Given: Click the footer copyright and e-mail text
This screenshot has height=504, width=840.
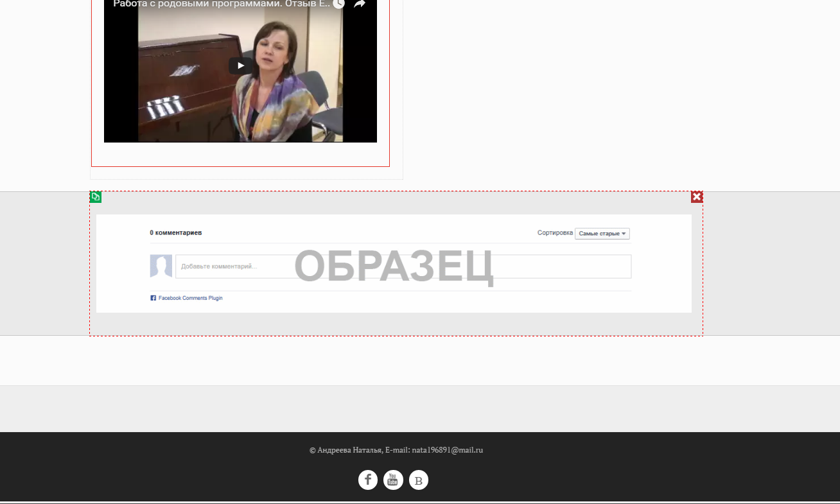Looking at the screenshot, I should pos(396,450).
